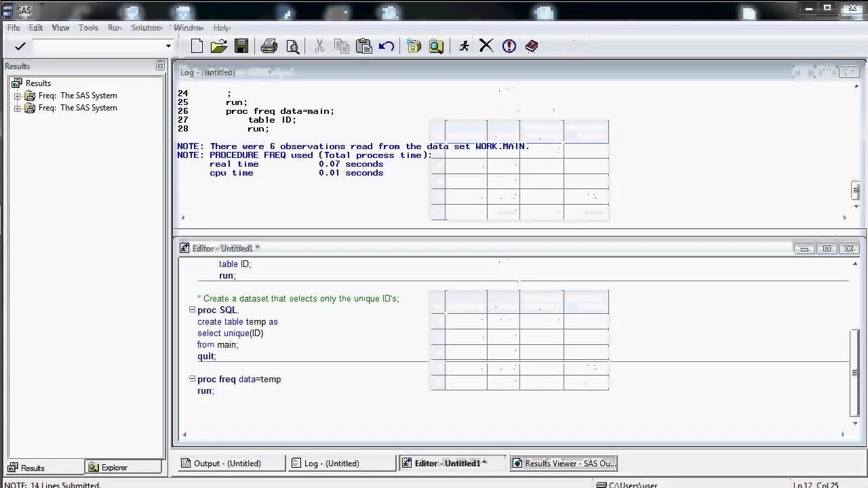Open SAS Help using the book icon

point(532,45)
